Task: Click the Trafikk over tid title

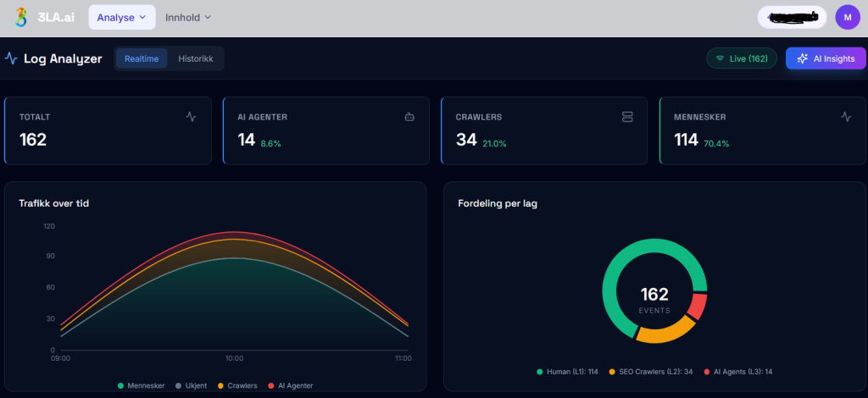Action: [x=53, y=203]
